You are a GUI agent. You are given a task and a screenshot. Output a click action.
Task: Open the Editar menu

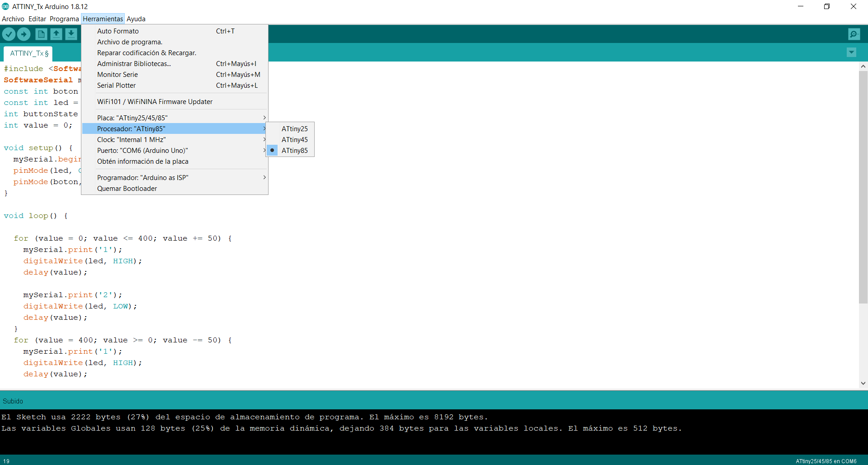coord(37,19)
